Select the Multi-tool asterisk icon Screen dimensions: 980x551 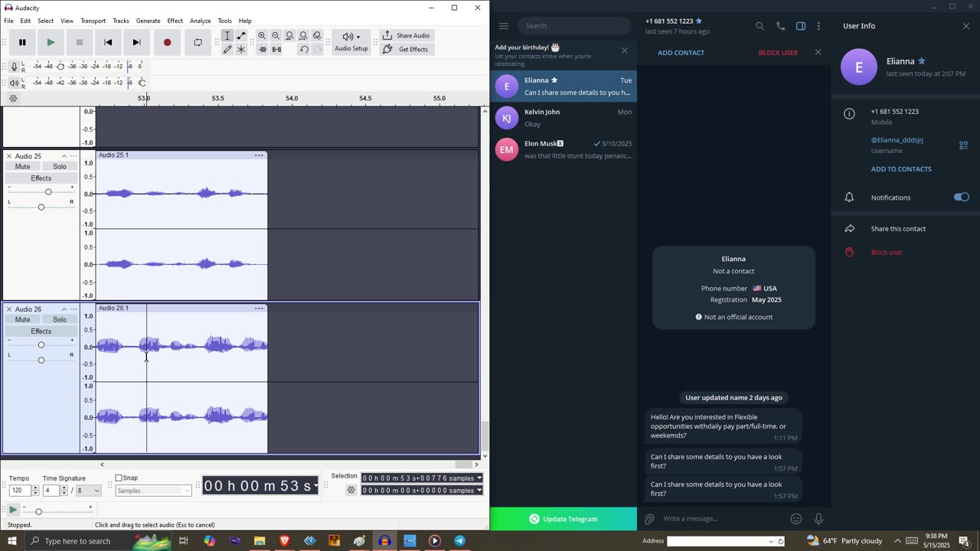pos(241,50)
